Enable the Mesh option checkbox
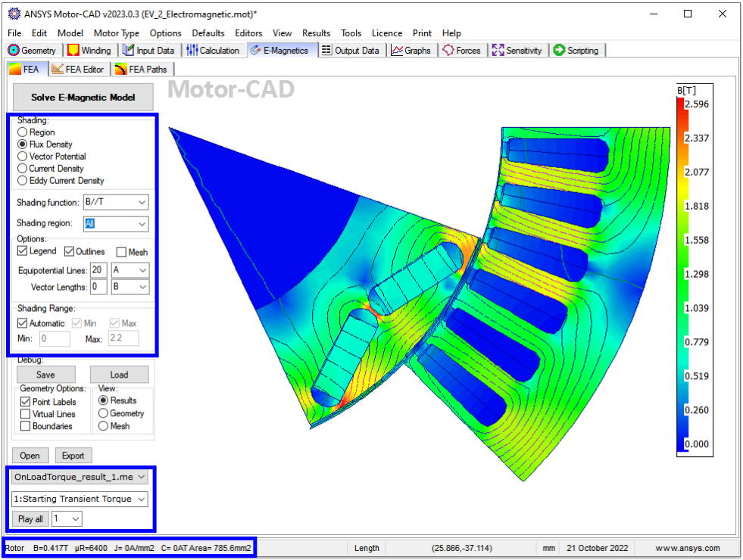The width and height of the screenshot is (743, 560). coord(121,252)
